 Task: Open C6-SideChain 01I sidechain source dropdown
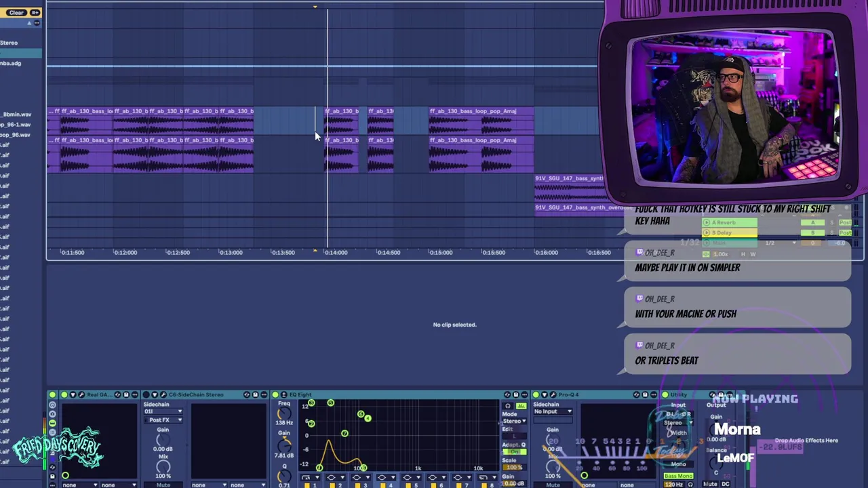pos(163,411)
